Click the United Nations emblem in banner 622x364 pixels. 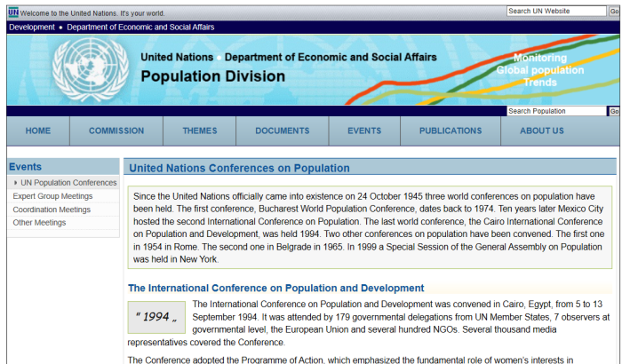point(91,70)
